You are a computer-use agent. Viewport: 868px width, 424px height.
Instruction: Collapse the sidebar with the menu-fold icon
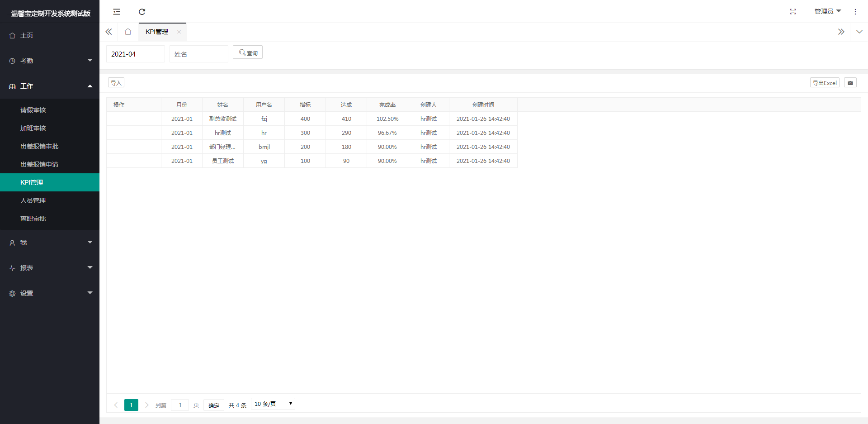[x=117, y=12]
